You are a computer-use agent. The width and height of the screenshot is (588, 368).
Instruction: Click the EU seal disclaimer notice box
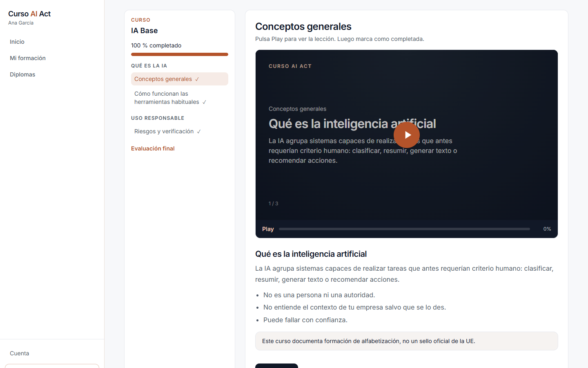click(x=407, y=341)
